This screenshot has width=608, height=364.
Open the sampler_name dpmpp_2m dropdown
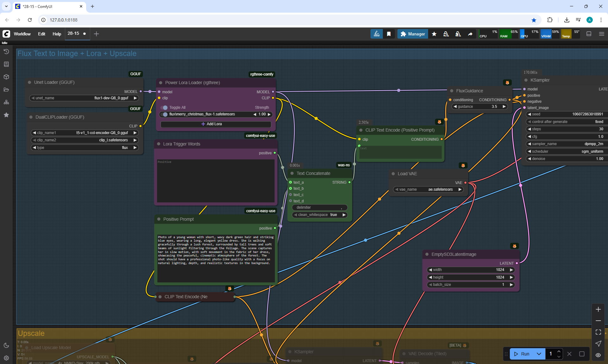point(567,144)
